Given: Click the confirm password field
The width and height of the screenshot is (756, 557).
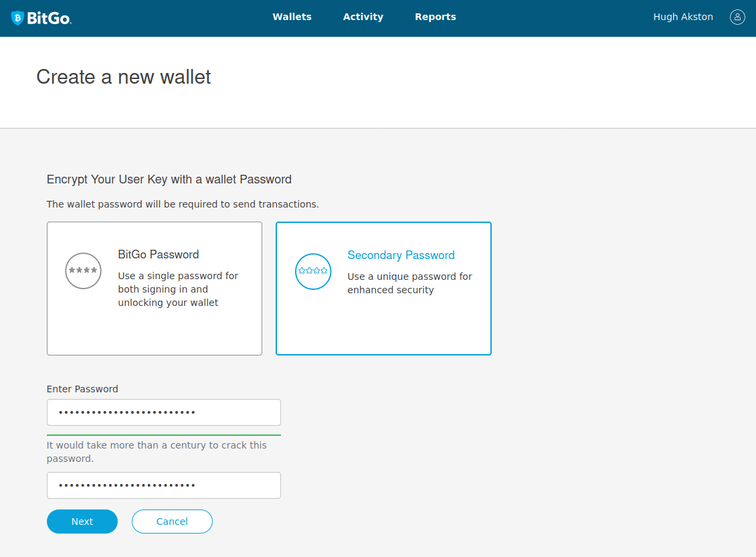Looking at the screenshot, I should tap(163, 485).
